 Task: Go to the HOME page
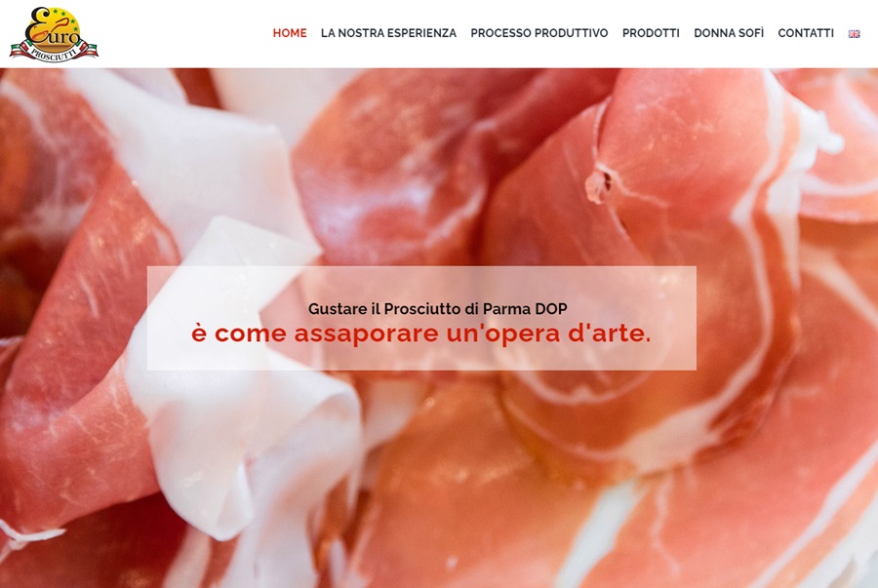tap(290, 33)
